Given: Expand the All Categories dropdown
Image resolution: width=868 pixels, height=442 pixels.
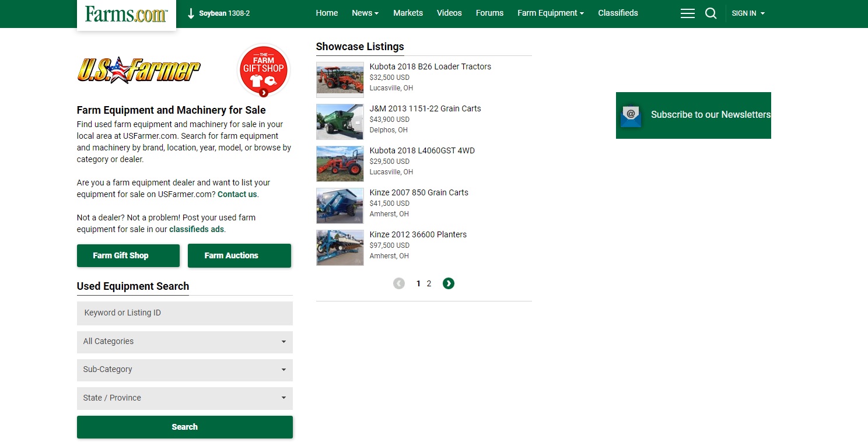Looking at the screenshot, I should [185, 342].
